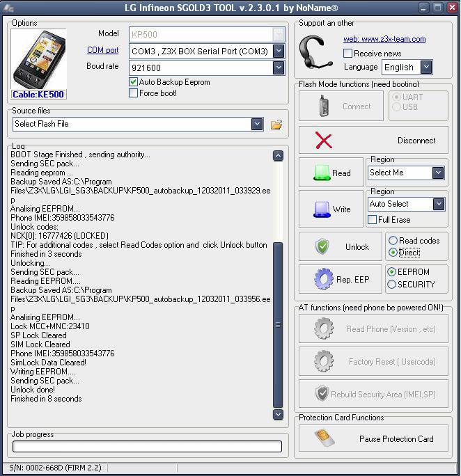The height and width of the screenshot is (476, 461).
Task: Click the gray gear Read Phone icon
Action: point(324,328)
